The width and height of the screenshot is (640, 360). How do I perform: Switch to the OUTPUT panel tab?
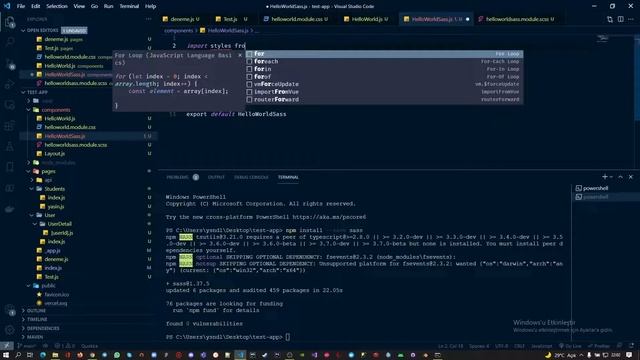216,177
